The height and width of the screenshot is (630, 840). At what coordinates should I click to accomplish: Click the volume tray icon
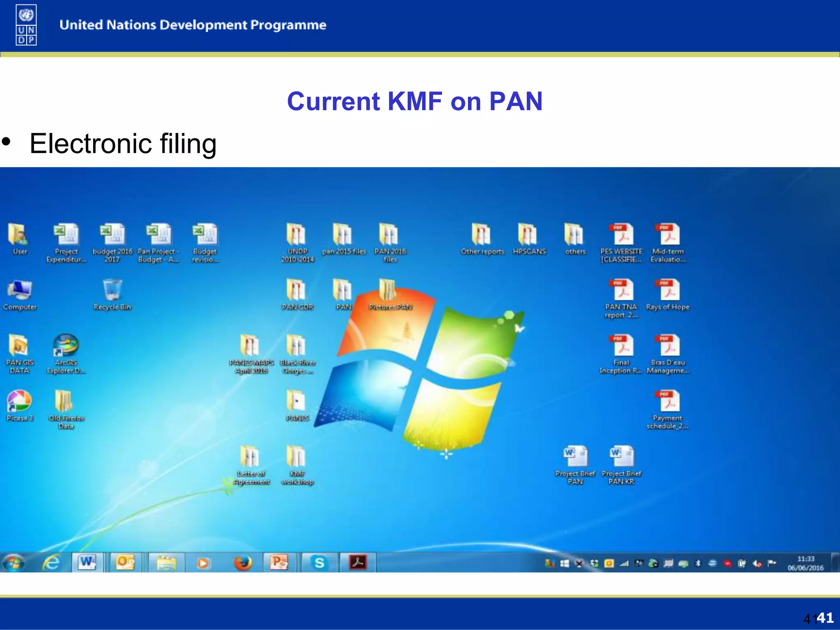[x=757, y=564]
